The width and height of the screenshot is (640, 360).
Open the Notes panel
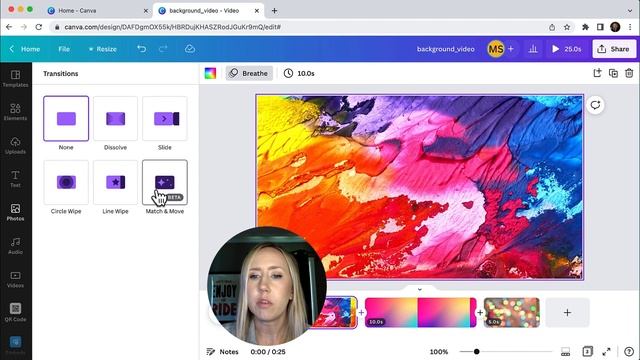coord(223,351)
